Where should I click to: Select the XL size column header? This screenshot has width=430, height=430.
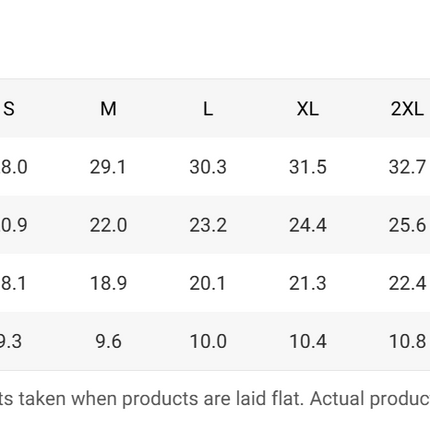308,109
